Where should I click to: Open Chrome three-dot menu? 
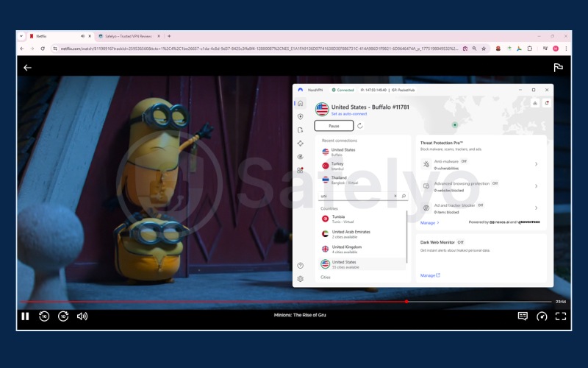566,49
